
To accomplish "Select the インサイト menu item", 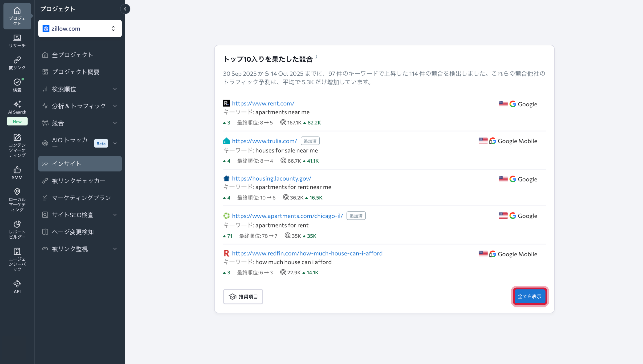I will click(x=80, y=164).
